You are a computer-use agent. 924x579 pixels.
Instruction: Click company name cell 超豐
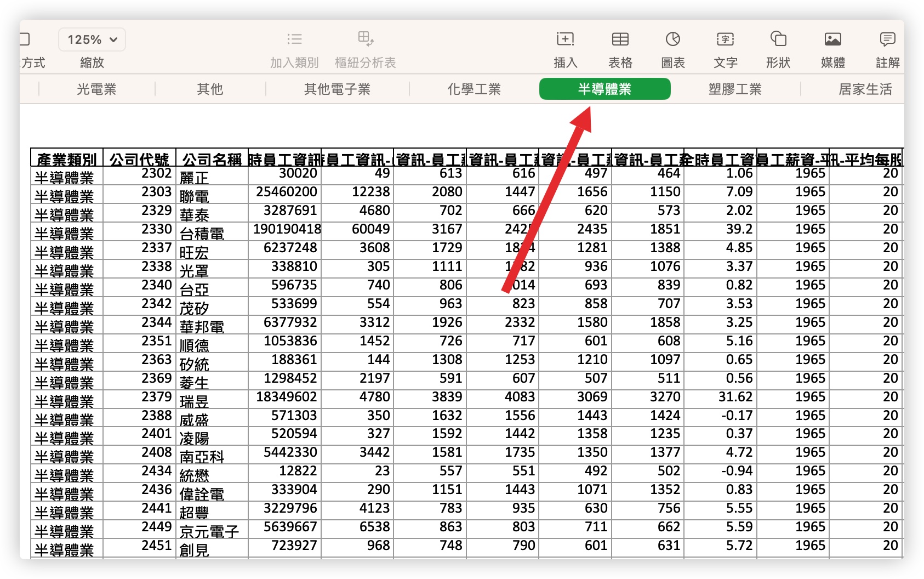(x=212, y=511)
